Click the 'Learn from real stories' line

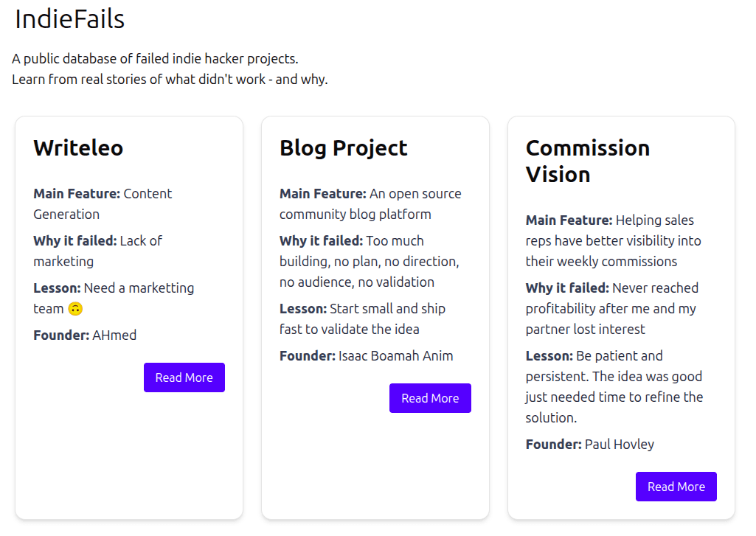coord(170,79)
